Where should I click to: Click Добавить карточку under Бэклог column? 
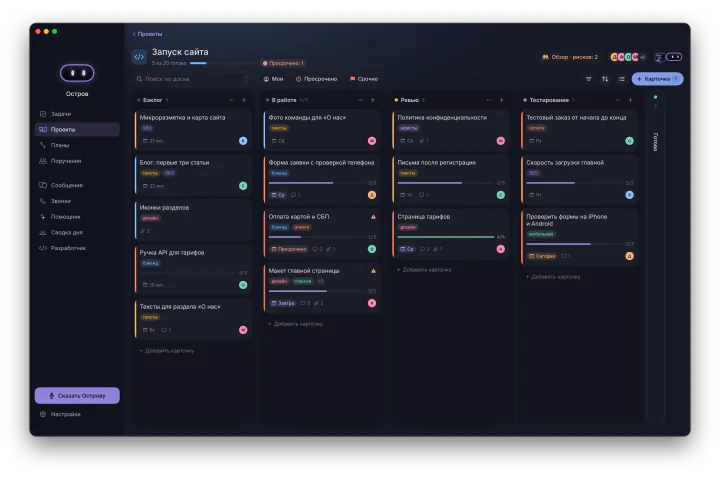tap(167, 351)
